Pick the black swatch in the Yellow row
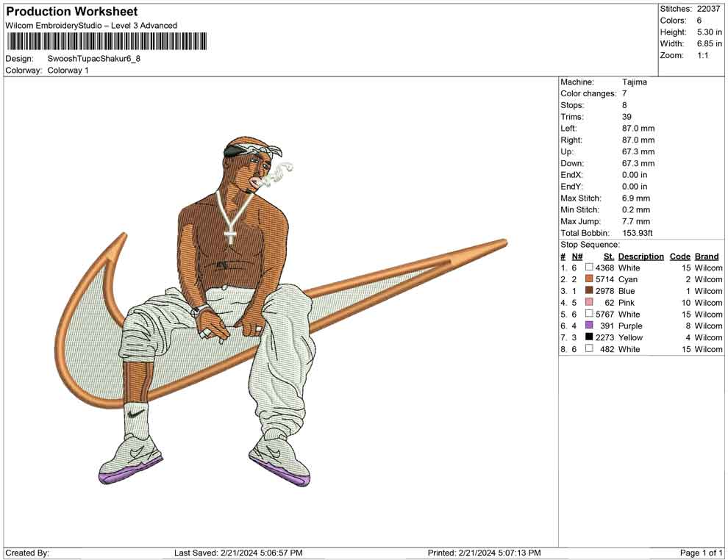Screen dimensions: 728x560 coord(589,337)
